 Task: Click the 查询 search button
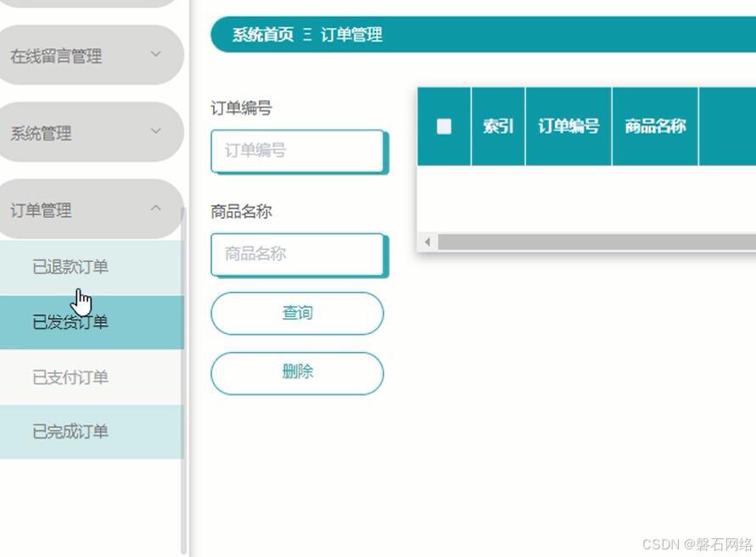coord(297,313)
